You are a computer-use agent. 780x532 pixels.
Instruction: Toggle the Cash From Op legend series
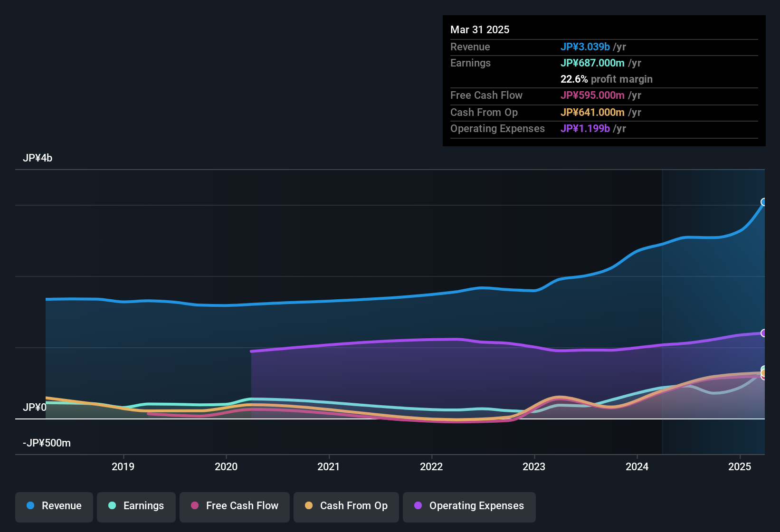(346, 506)
